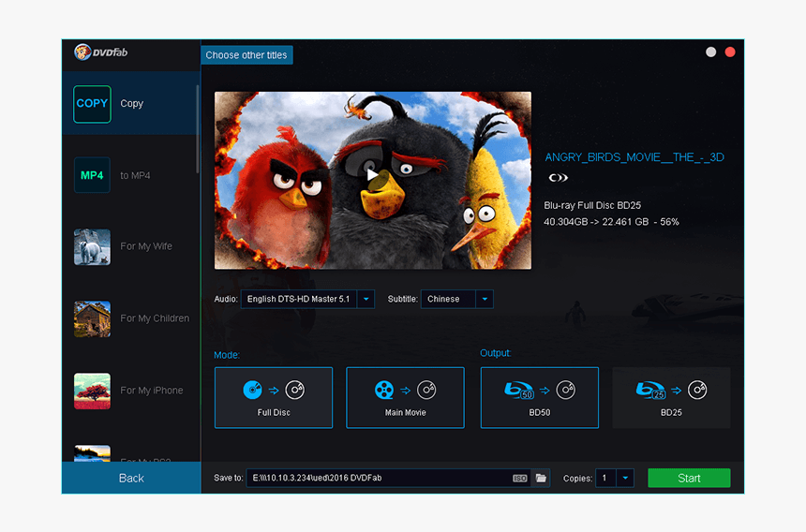Click the ANGRY_BIRDS_MOVIE title text
Viewport: 806px width, 532px height.
pos(634,157)
